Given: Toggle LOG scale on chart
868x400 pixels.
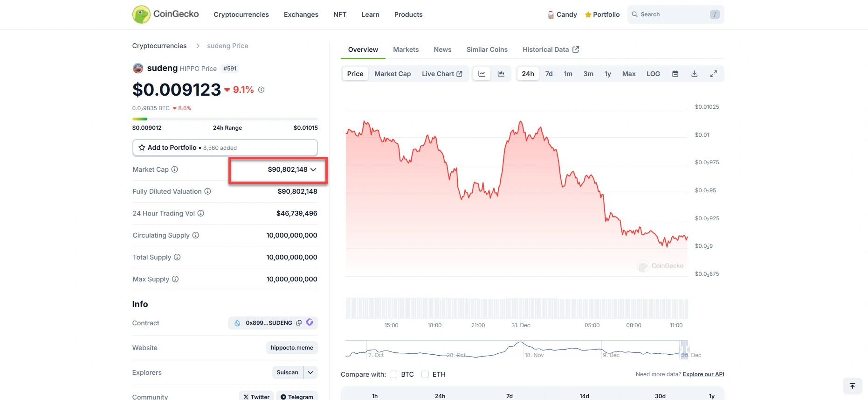Looking at the screenshot, I should (653, 74).
